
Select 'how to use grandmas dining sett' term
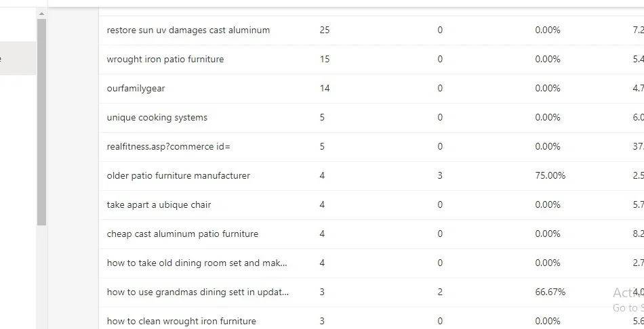[x=197, y=292]
